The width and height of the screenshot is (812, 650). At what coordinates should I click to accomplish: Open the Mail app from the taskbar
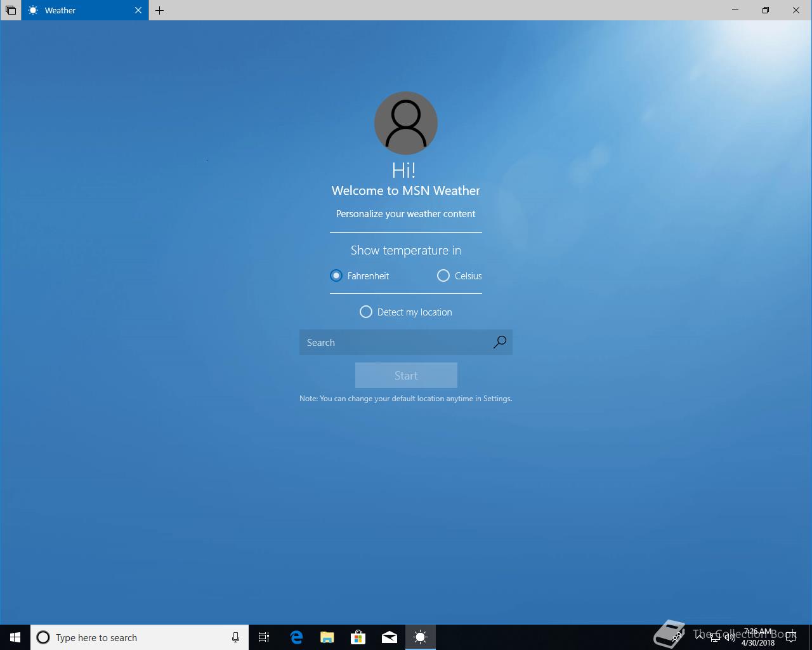[390, 637]
